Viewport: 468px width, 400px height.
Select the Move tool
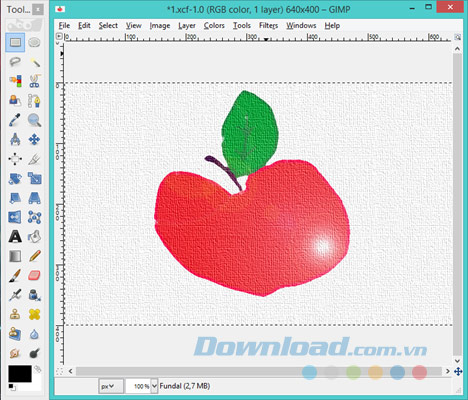point(35,139)
